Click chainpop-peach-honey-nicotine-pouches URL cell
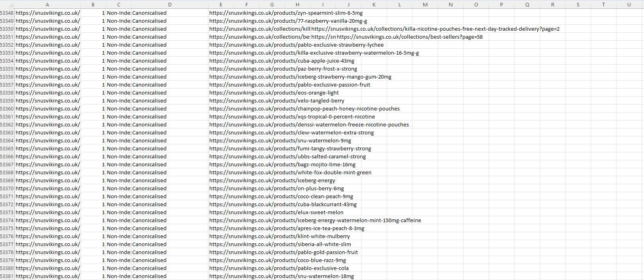 [x=304, y=108]
